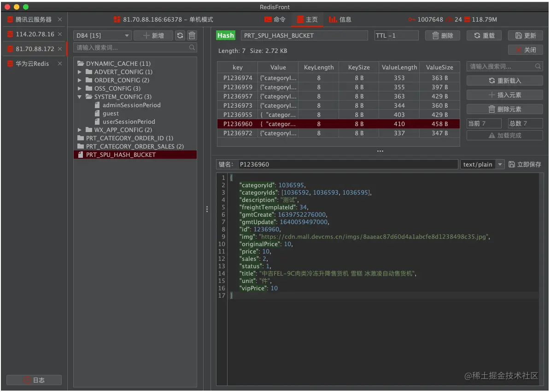
Task: Click the green Hash type badge
Action: pyautogui.click(x=226, y=35)
